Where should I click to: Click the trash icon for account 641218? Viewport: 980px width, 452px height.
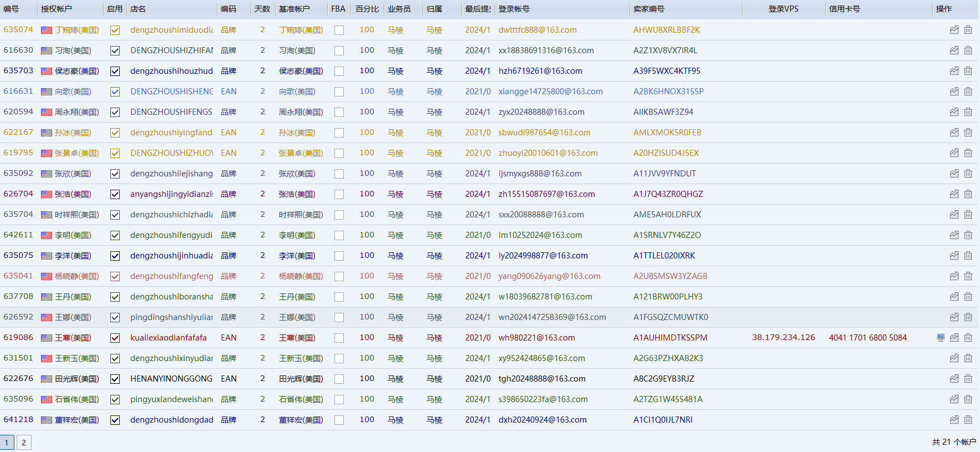click(x=968, y=420)
